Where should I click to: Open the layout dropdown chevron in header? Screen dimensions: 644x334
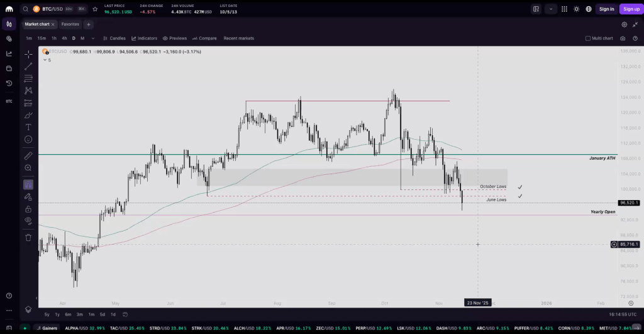552,9
